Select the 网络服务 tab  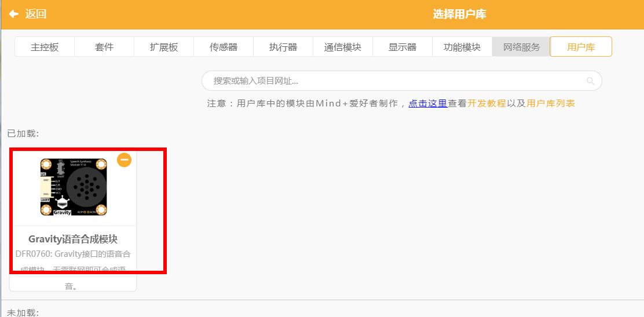[521, 47]
